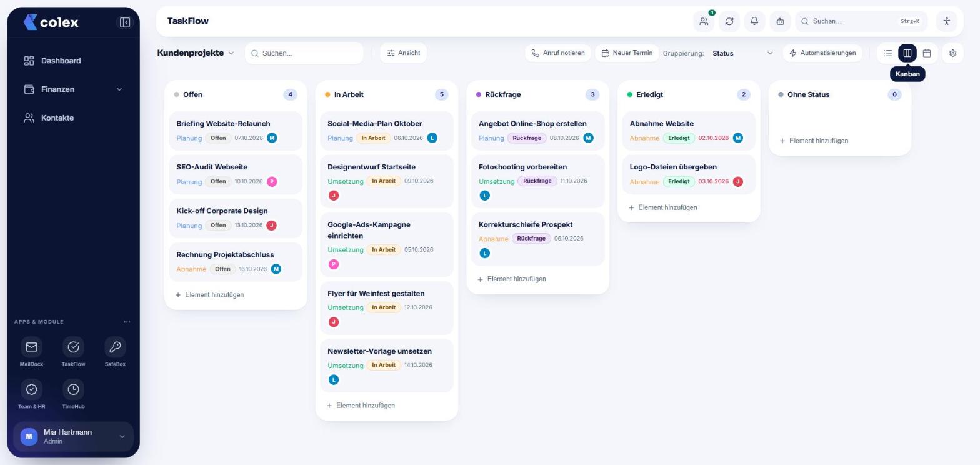Image resolution: width=980 pixels, height=465 pixels.
Task: Open the SafeBox app
Action: click(115, 352)
